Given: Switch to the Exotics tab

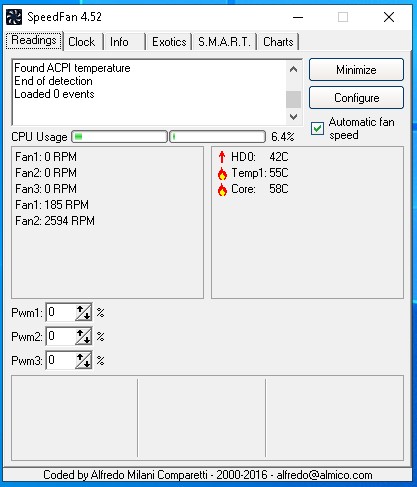Looking at the screenshot, I should point(169,42).
